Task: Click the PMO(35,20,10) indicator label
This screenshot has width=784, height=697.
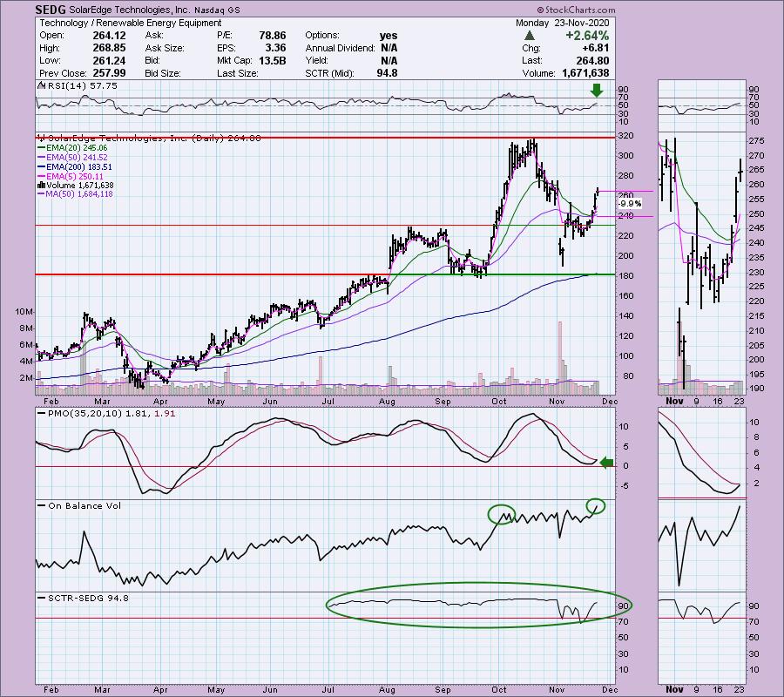Action: pos(107,414)
